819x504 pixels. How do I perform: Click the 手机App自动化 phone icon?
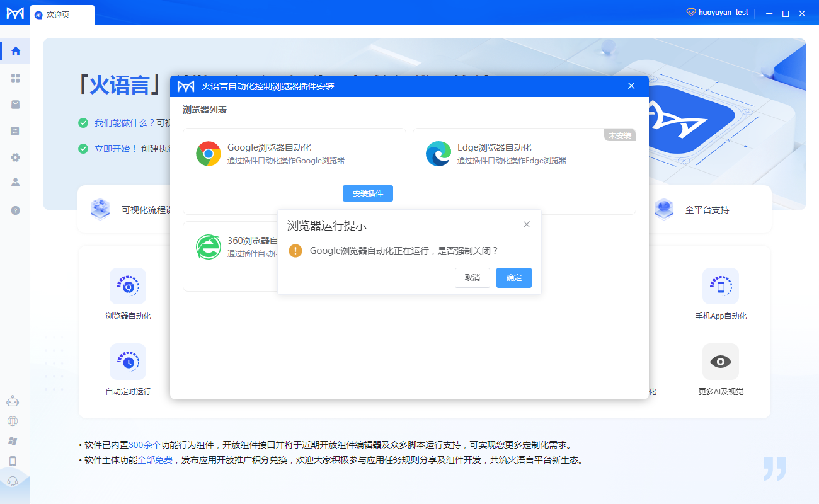click(721, 286)
